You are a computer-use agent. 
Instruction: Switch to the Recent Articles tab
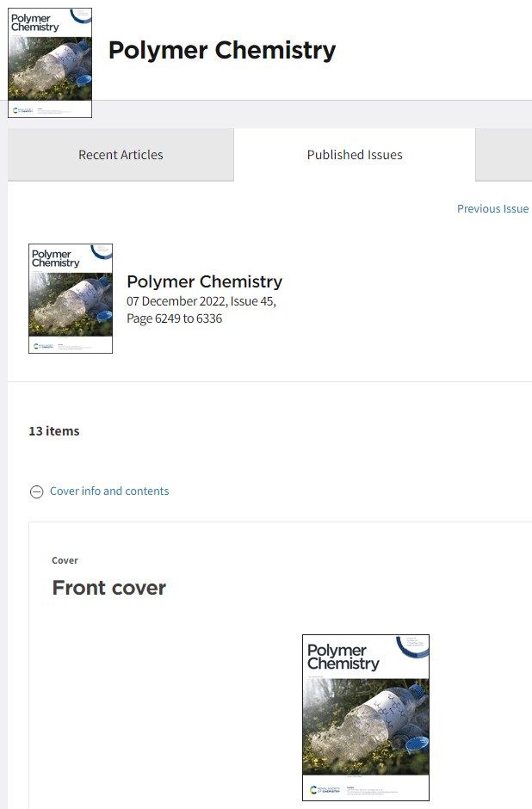coord(121,155)
